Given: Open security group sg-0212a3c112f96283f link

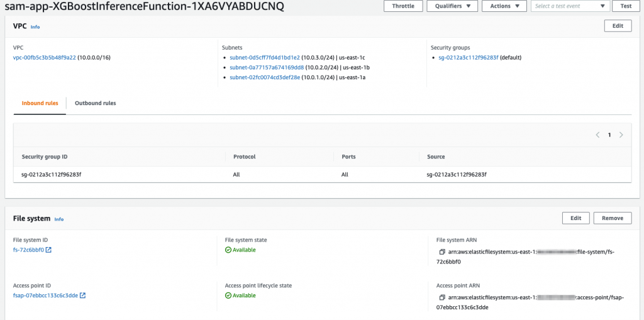Looking at the screenshot, I should tap(468, 57).
